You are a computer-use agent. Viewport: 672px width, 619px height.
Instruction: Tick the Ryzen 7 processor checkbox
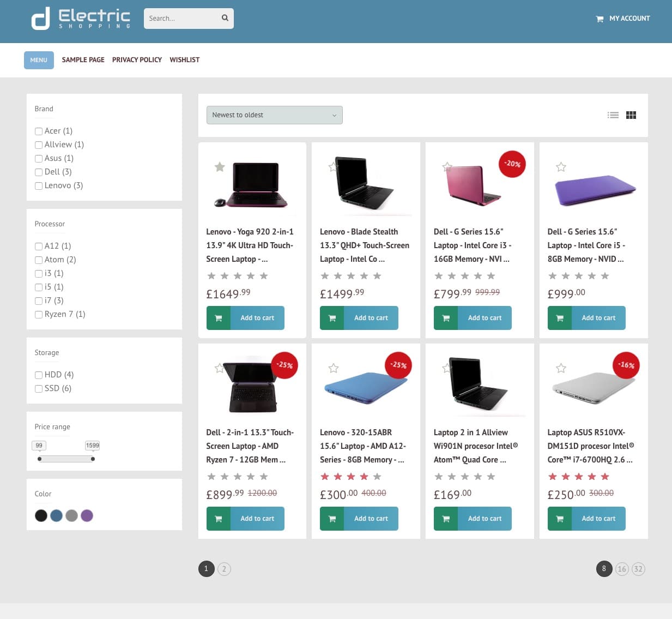click(39, 315)
